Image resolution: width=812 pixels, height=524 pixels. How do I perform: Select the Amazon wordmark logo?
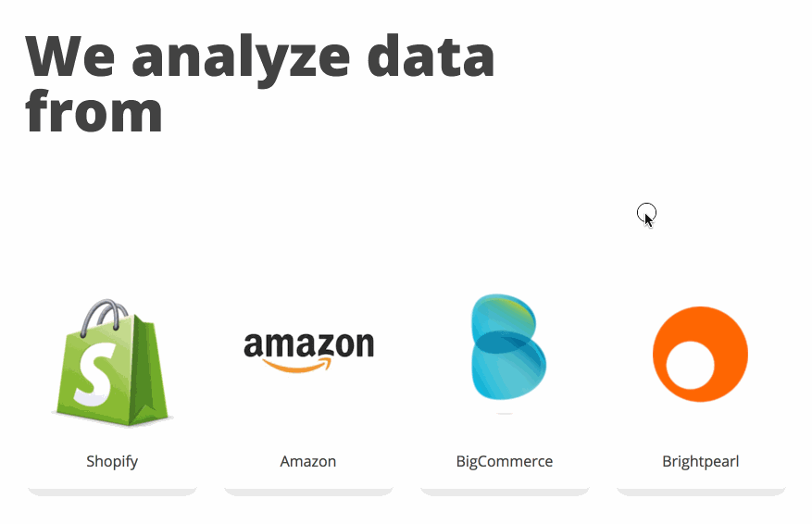(308, 345)
